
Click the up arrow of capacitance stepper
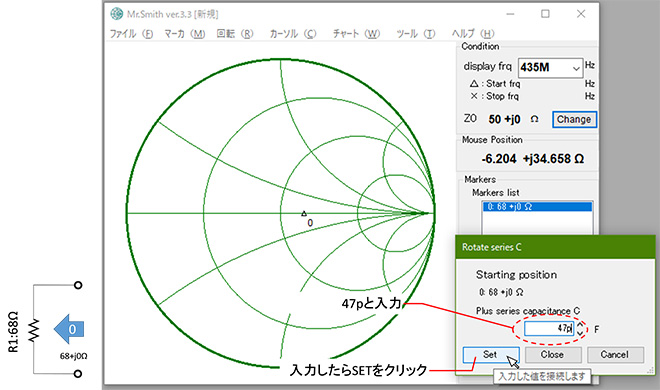click(580, 325)
